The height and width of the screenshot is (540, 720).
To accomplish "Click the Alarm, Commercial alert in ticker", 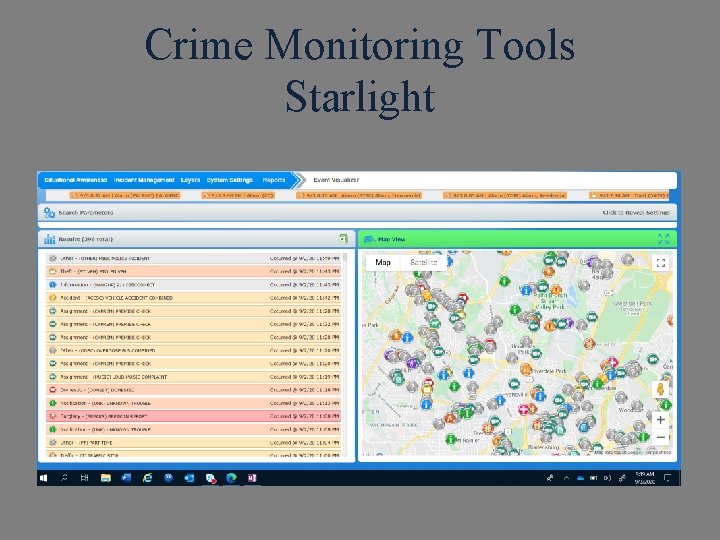I will [x=359, y=196].
